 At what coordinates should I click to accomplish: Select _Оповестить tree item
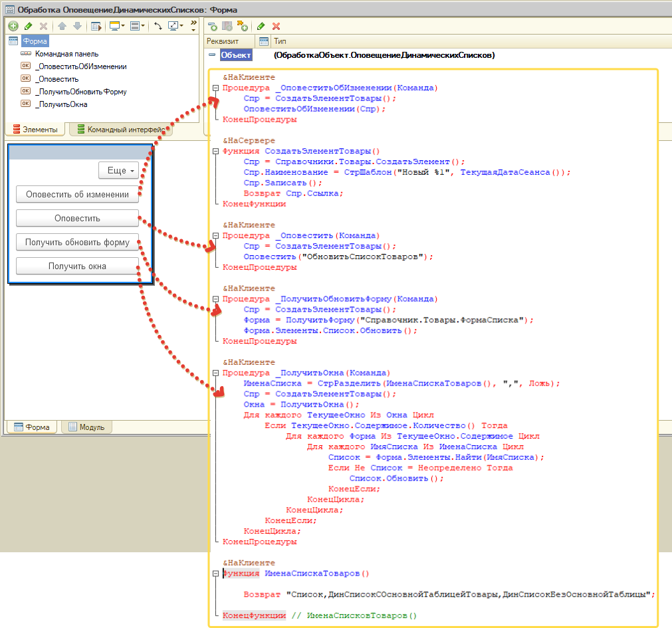57,79
